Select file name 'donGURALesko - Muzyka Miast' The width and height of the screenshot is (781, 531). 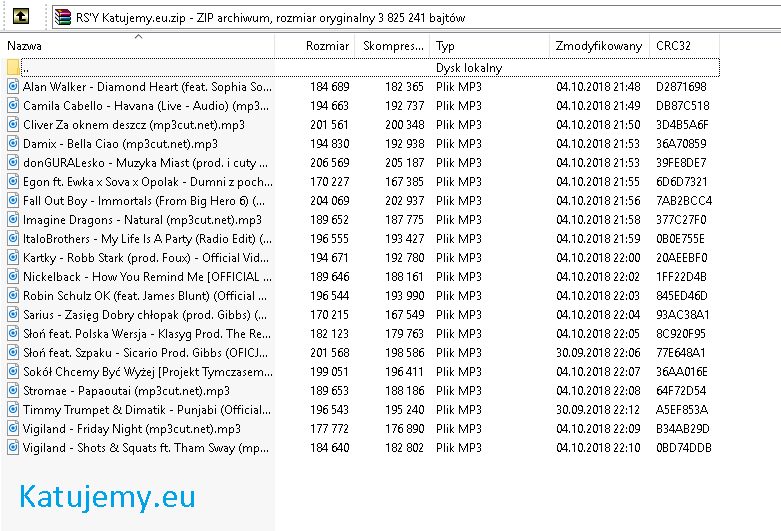(x=145, y=162)
